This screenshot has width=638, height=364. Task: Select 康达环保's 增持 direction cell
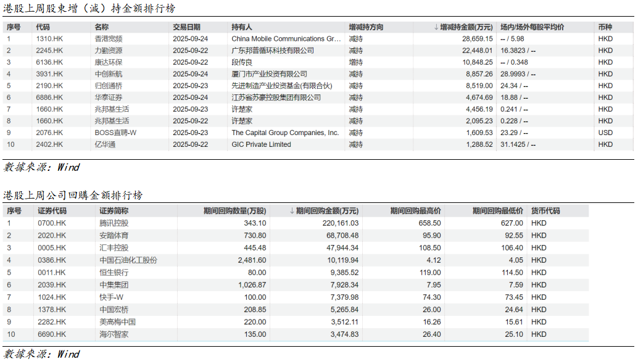356,62
